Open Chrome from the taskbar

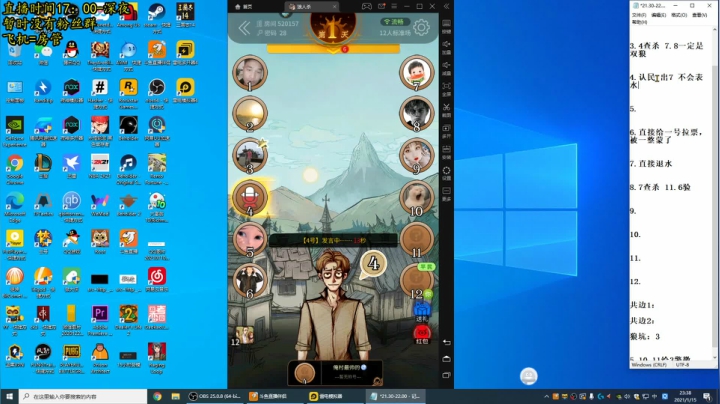click(x=157, y=396)
